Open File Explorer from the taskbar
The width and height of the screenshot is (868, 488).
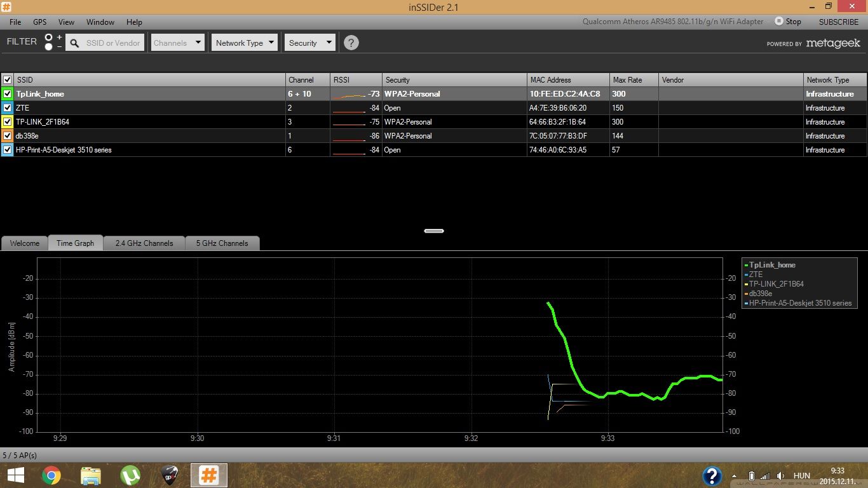[x=91, y=475]
